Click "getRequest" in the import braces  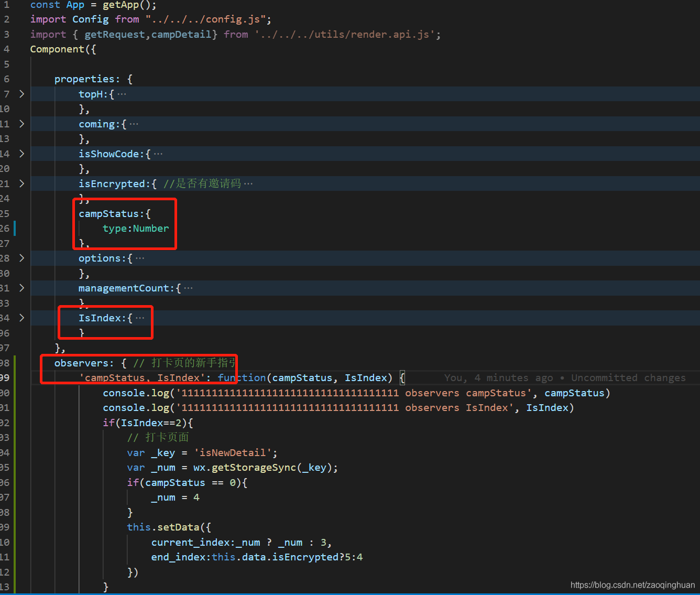pos(115,35)
